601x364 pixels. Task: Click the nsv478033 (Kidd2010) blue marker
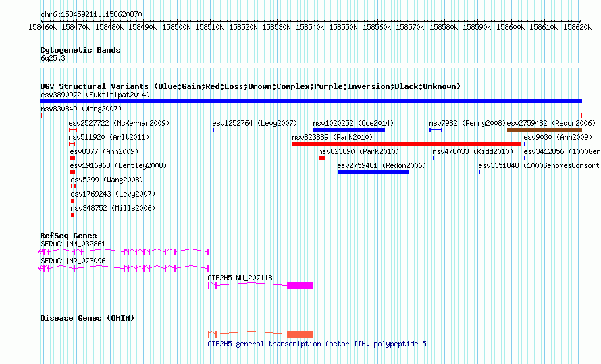[434, 158]
